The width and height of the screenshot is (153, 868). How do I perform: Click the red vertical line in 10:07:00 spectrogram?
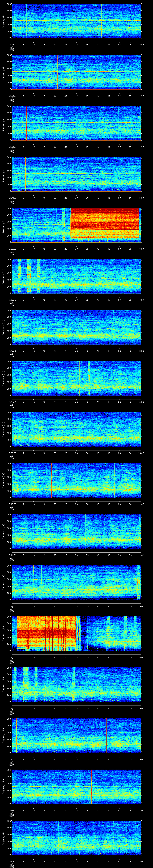tap(113, 327)
